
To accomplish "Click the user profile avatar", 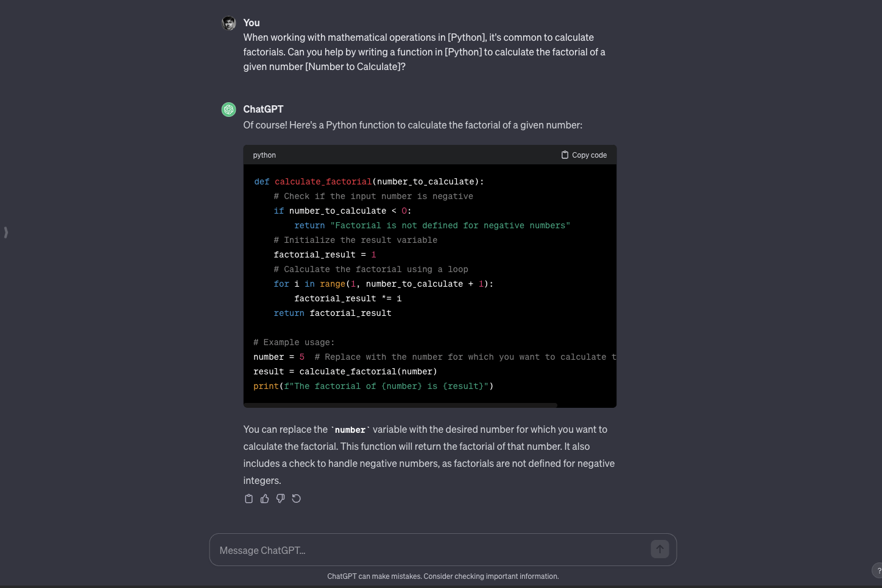I will 228,23.
